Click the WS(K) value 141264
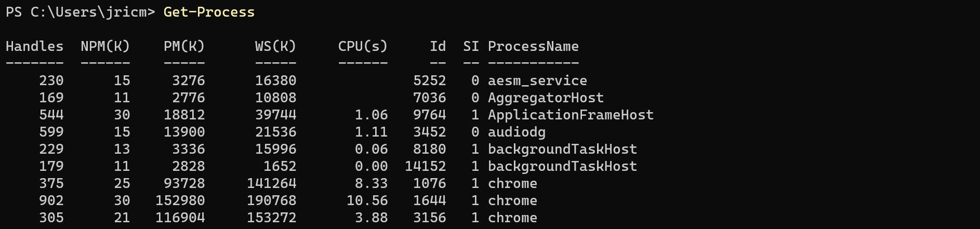The height and width of the screenshot is (229, 980). 271,183
